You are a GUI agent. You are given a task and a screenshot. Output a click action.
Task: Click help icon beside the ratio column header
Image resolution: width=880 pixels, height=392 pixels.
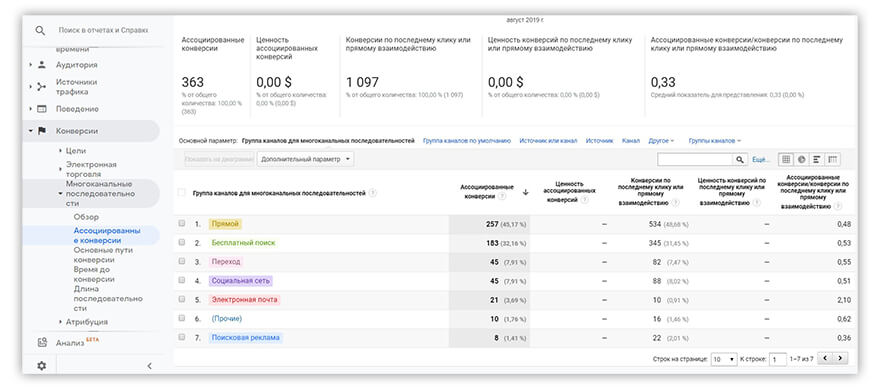tap(838, 206)
